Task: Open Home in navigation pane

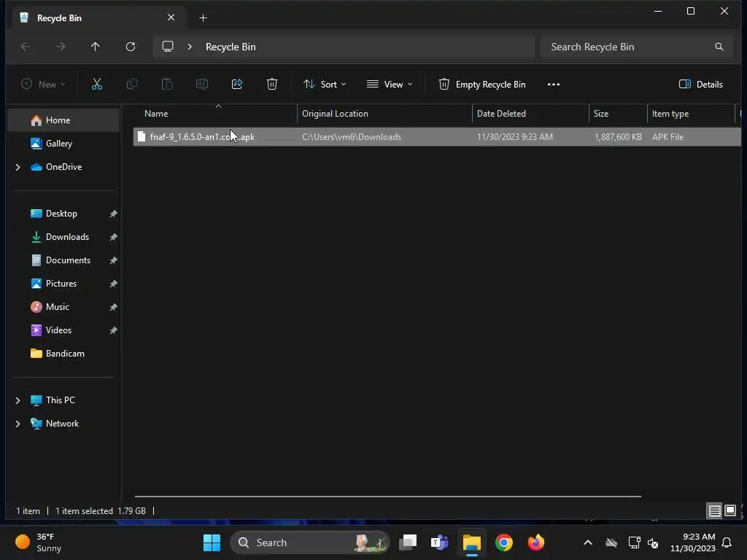Action: click(x=64, y=120)
